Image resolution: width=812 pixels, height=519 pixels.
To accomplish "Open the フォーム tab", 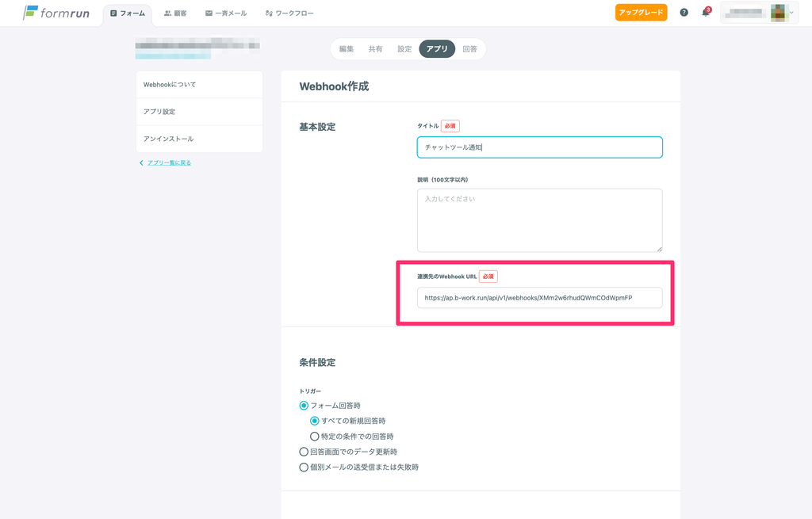I will pyautogui.click(x=127, y=13).
